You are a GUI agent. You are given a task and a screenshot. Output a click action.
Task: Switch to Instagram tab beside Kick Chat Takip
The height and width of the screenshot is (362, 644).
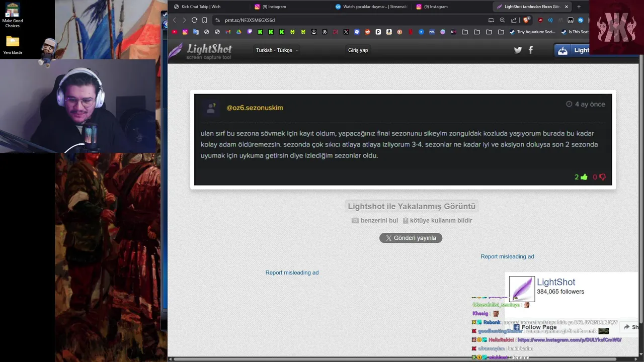click(x=290, y=7)
